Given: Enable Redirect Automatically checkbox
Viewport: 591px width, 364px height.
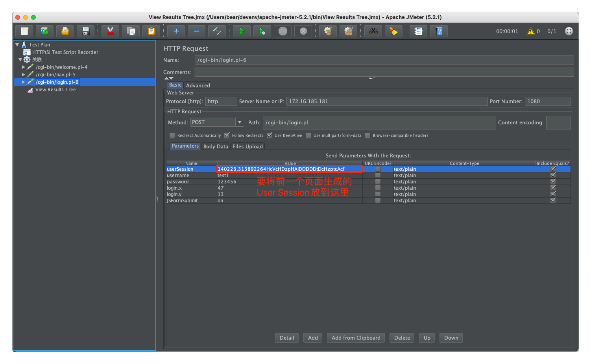Looking at the screenshot, I should (x=172, y=135).
